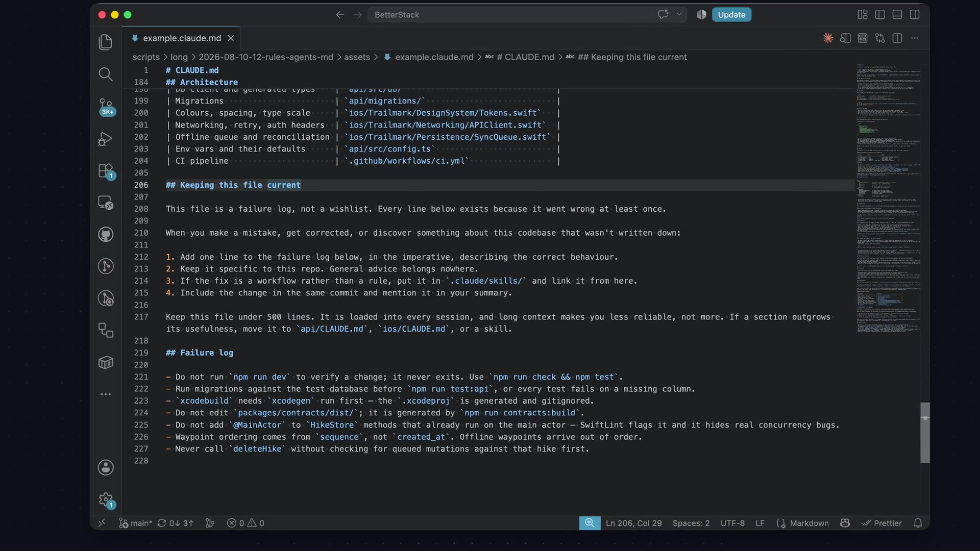Click the minimap code overview
Image resolution: width=980 pixels, height=551 pixels.
pyautogui.click(x=888, y=199)
